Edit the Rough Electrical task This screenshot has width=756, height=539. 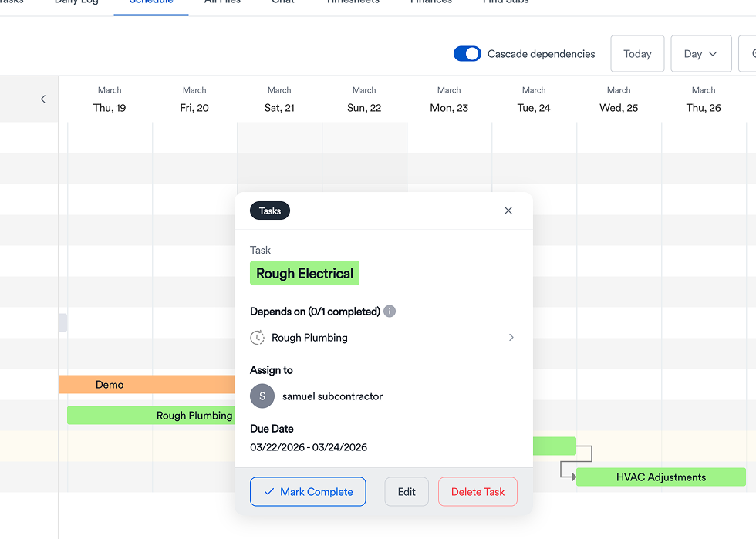point(407,491)
